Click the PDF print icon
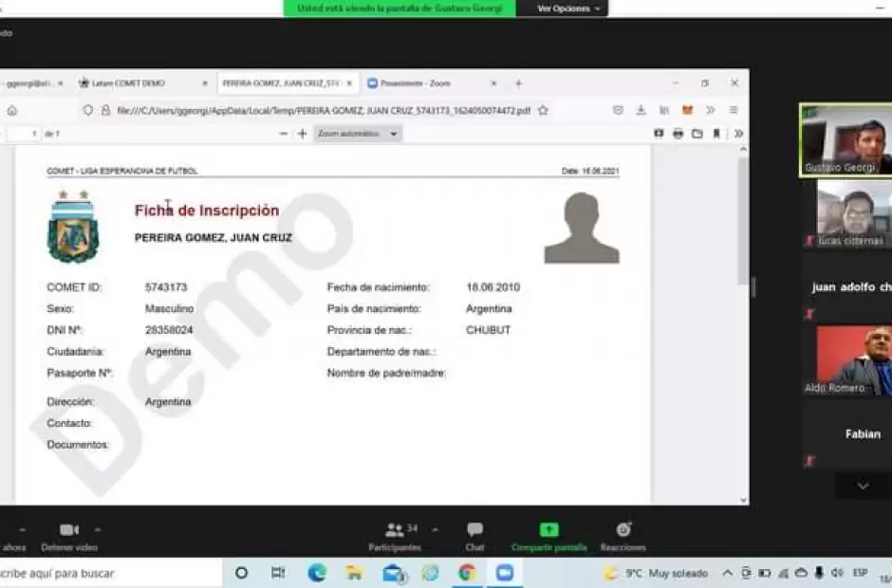The width and height of the screenshot is (892, 588). tap(678, 134)
